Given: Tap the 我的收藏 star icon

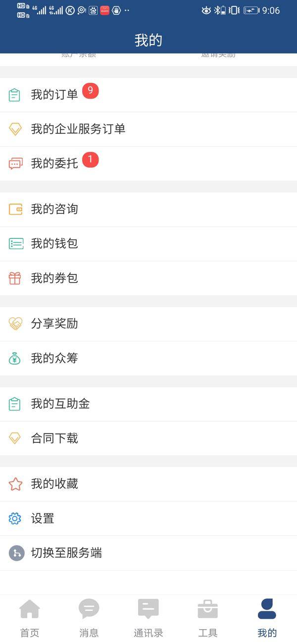Looking at the screenshot, I should (x=15, y=484).
